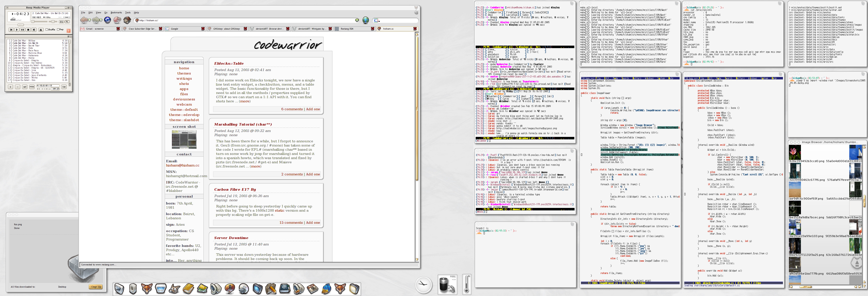Image resolution: width=868 pixels, height=296 pixels.
Task: Open the playlist 'sel' menu button
Action: click(x=25, y=87)
